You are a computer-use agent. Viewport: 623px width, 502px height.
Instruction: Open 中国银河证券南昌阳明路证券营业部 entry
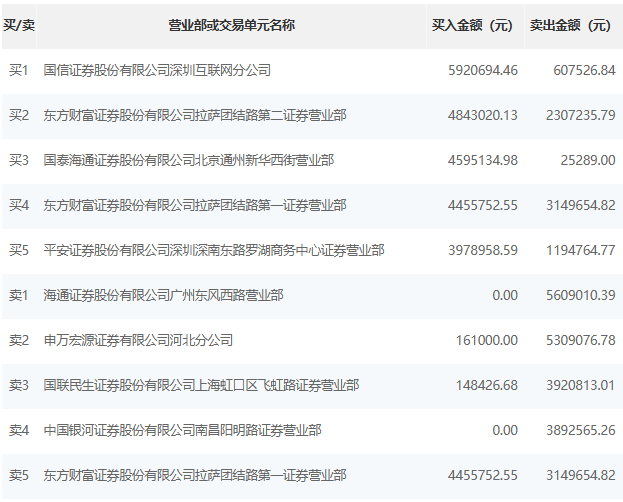(182, 430)
